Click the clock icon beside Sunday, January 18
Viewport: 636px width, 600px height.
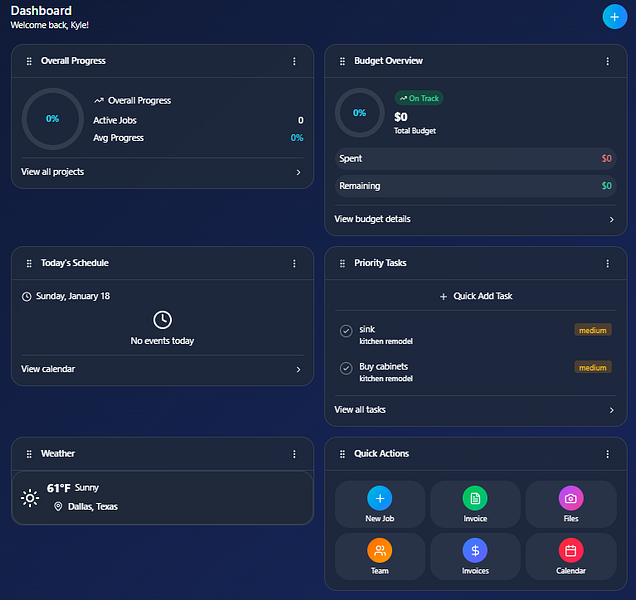coord(26,297)
